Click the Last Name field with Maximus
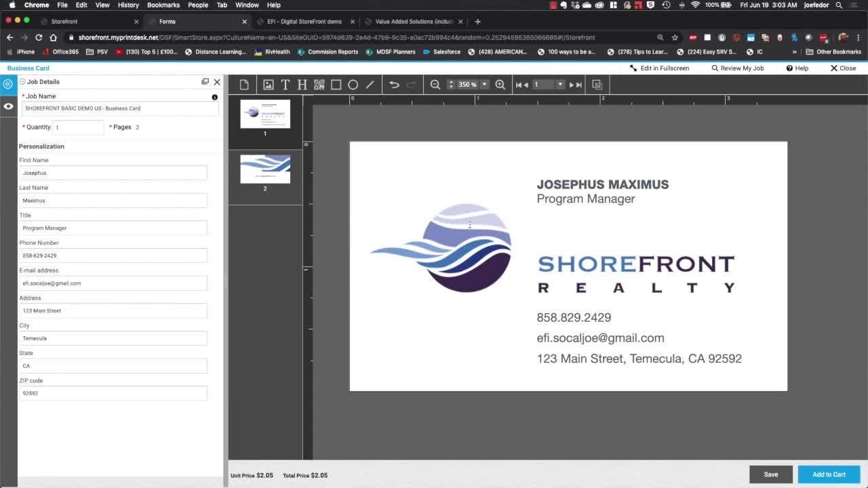The width and height of the screenshot is (868, 488). click(x=113, y=201)
